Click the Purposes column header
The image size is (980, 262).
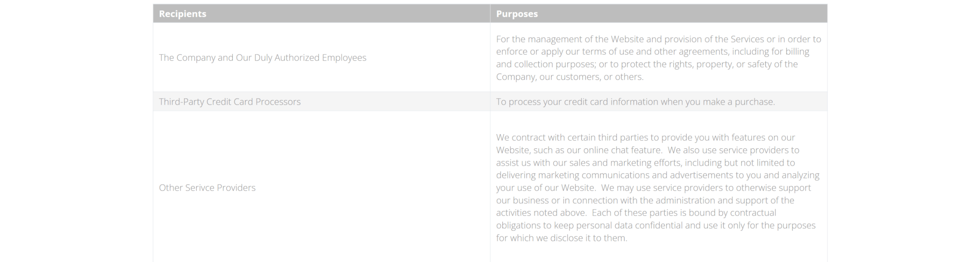point(517,14)
